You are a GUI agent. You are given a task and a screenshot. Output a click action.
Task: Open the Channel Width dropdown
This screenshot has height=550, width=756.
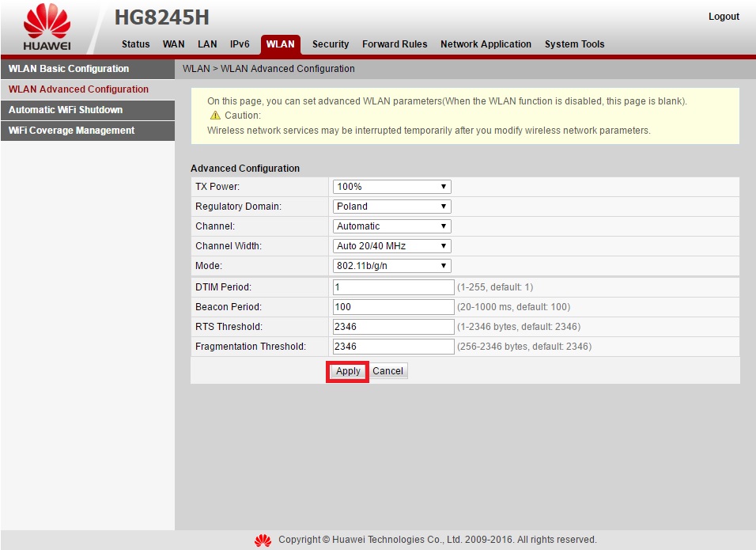[391, 246]
